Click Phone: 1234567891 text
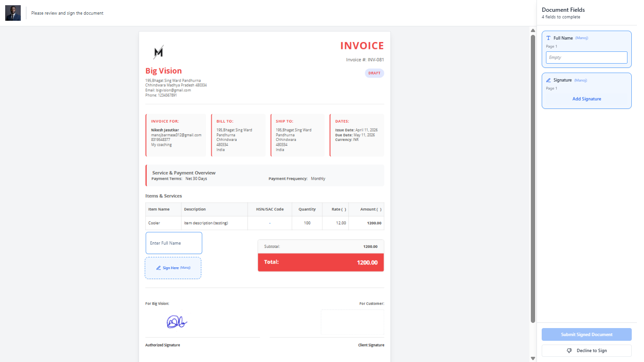Image resolution: width=644 pixels, height=362 pixels. pos(161,95)
